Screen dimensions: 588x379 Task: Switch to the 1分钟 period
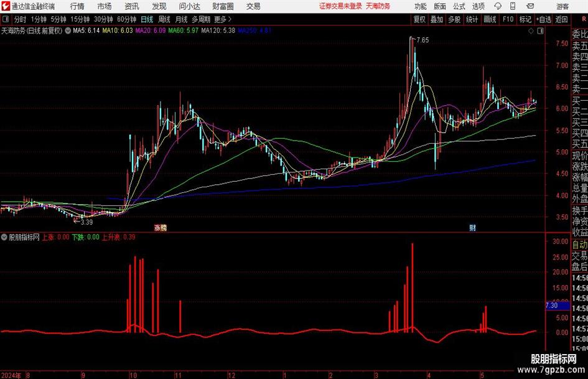click(x=38, y=19)
